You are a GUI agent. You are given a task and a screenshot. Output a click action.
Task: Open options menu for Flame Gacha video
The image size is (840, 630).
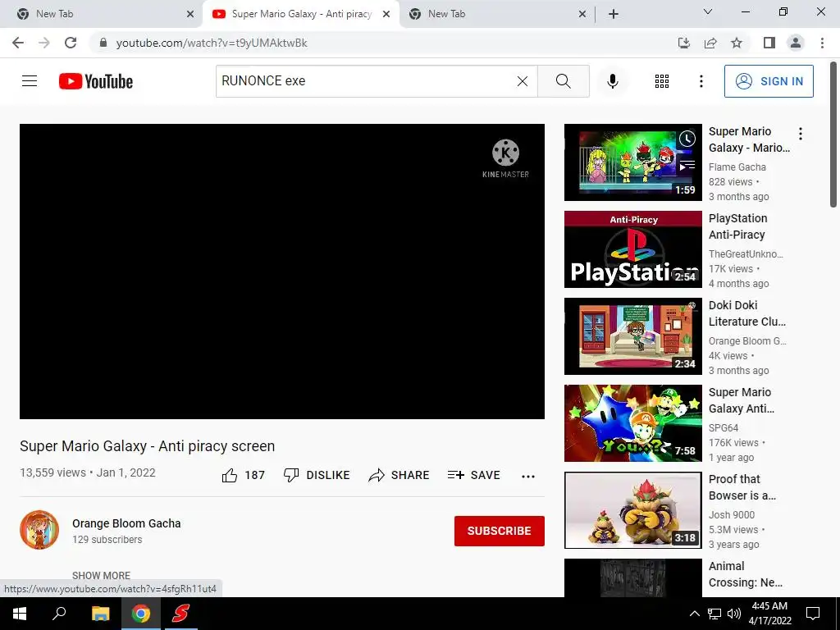point(801,134)
